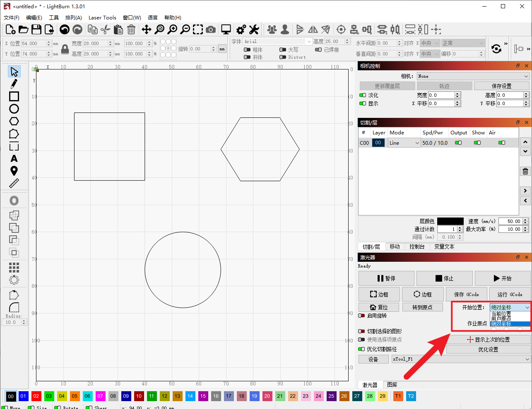The width and height of the screenshot is (532, 409).
Task: Click the 保存 GCode button
Action: (x=466, y=294)
